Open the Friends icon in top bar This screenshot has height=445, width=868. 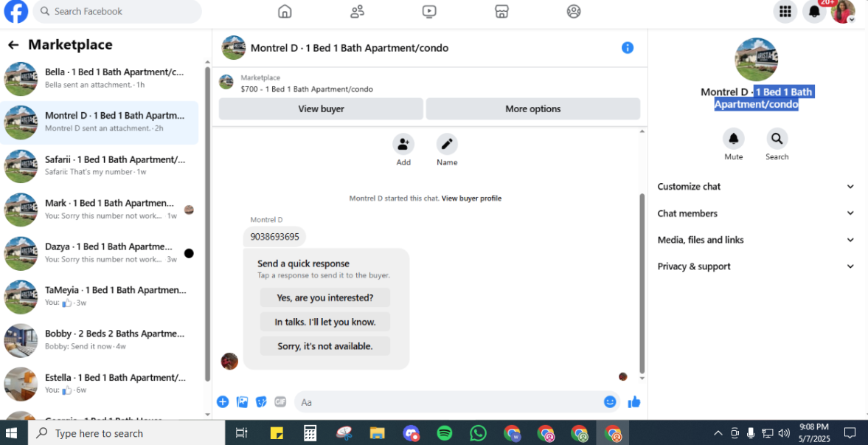[x=357, y=11]
